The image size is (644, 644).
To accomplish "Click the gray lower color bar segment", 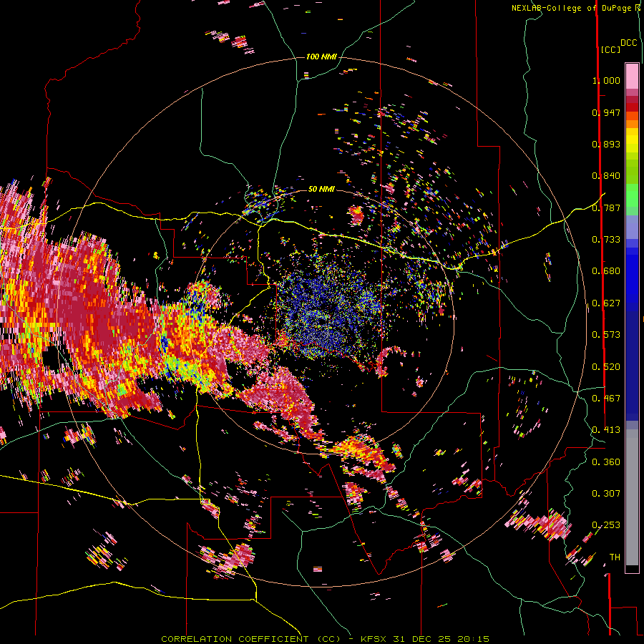I will (x=632, y=497).
